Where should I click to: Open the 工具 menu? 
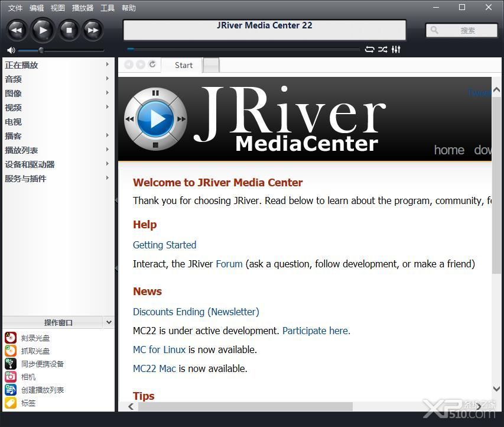pos(108,8)
